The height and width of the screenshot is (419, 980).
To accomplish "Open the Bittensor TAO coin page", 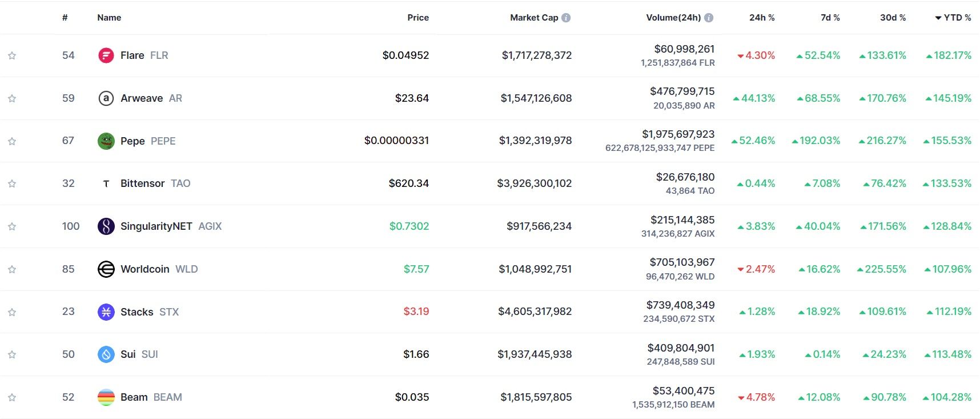I will point(142,183).
